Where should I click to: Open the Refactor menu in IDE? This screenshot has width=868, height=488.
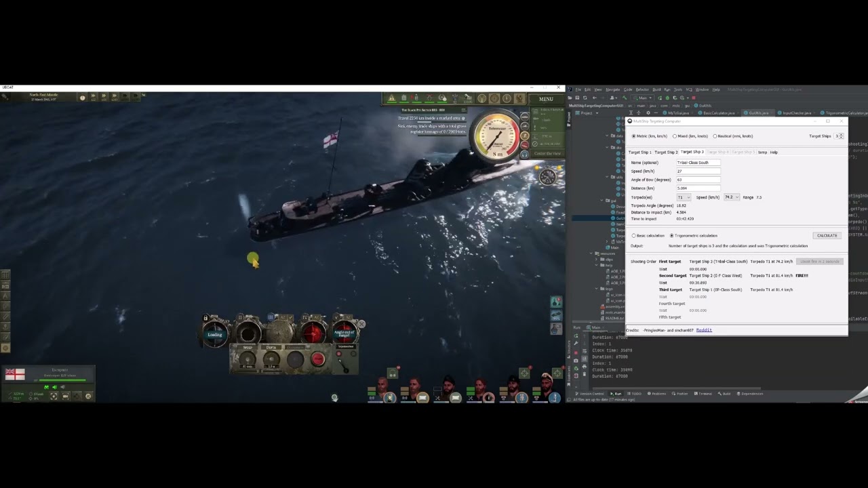642,89
